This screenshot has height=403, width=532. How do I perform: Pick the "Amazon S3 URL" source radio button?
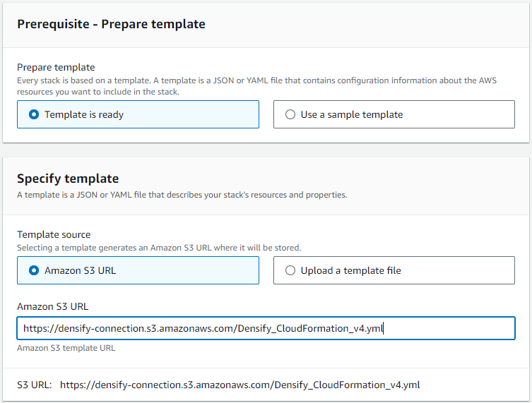click(34, 270)
